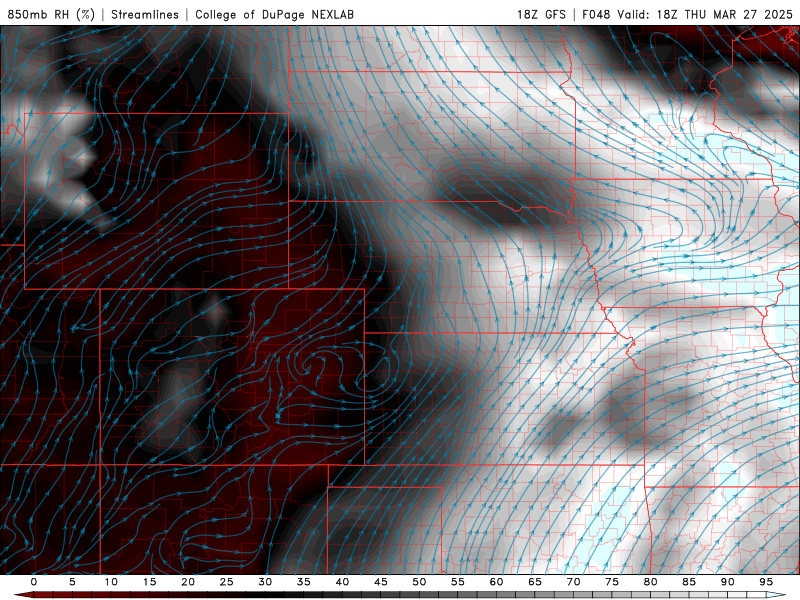Click colorbar label "95"

[x=766, y=582]
